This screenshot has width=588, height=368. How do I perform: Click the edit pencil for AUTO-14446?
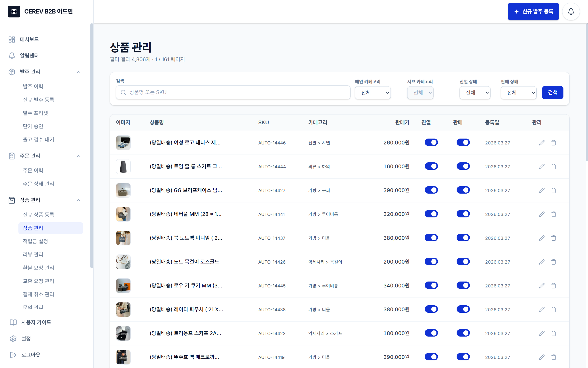(x=542, y=142)
